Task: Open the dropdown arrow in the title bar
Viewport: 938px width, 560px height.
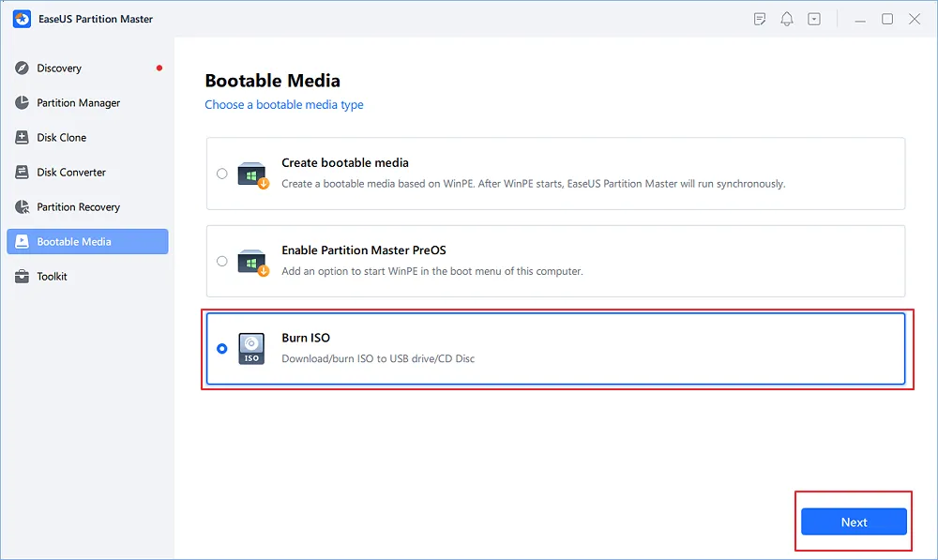Action: (814, 18)
